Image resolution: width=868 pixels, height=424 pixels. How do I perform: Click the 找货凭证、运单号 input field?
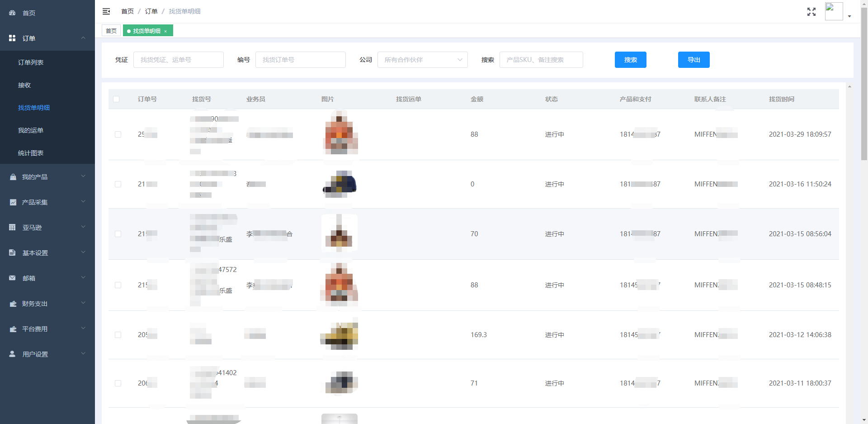[178, 60]
